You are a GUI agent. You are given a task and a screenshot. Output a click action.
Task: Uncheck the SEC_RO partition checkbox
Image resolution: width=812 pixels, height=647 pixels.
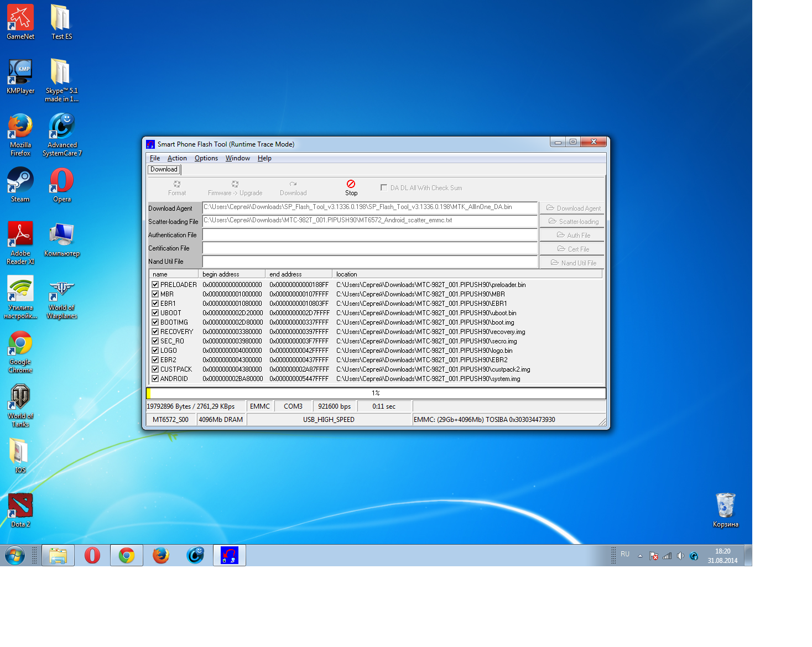tap(155, 341)
